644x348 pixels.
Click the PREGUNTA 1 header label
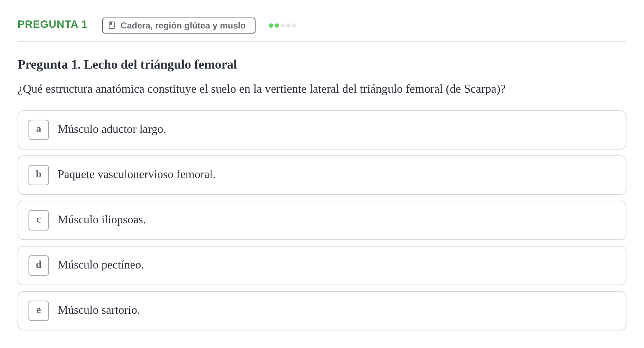click(x=53, y=24)
